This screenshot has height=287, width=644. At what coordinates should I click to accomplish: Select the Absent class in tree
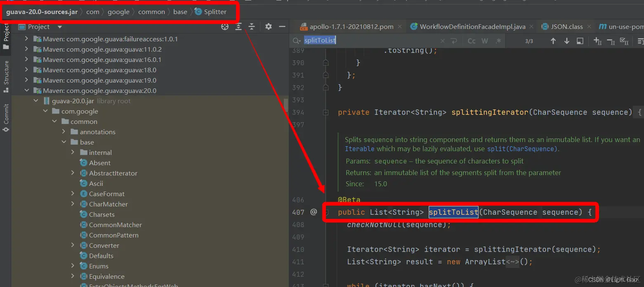tap(99, 163)
